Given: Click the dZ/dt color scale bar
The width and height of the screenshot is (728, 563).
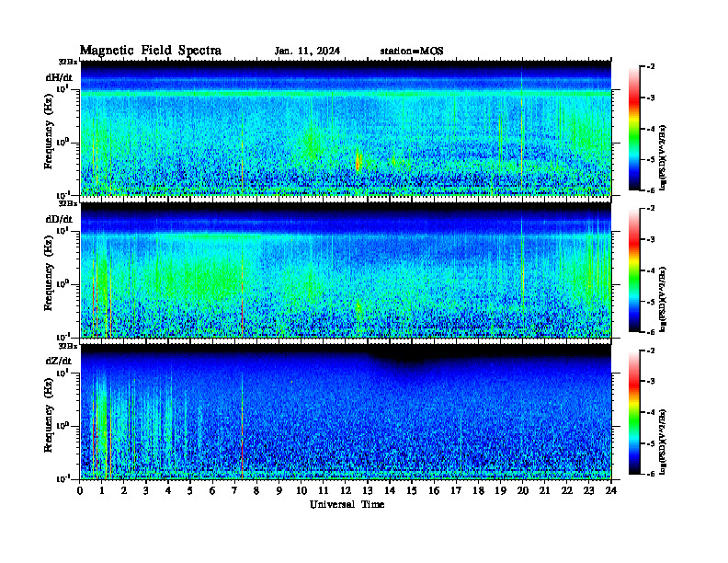Looking at the screenshot, I should tap(634, 412).
